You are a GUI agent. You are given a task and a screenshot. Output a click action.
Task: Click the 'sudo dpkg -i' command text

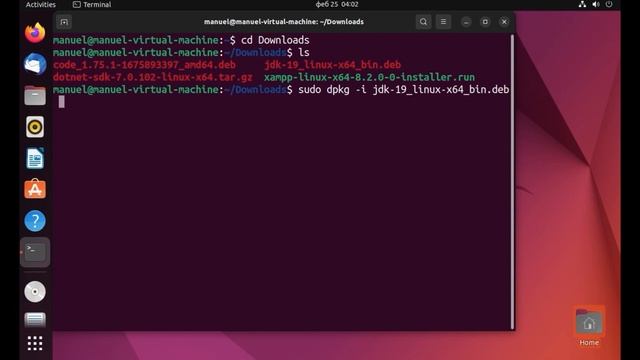point(332,89)
